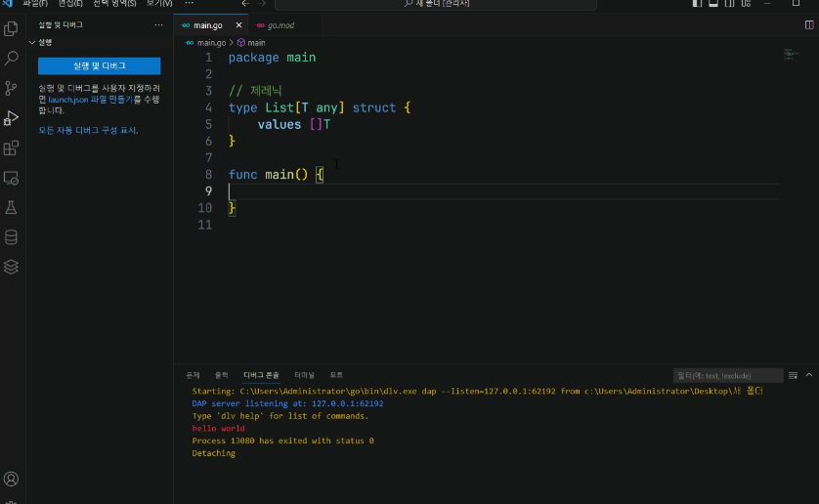The width and height of the screenshot is (819, 504).
Task: Switch to the main.go editor tab
Action: click(208, 25)
